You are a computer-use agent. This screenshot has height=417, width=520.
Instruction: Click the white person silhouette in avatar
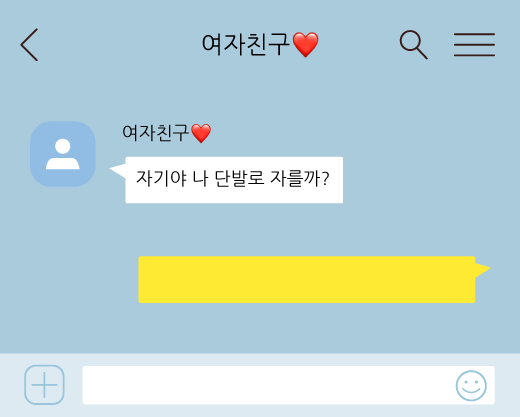[x=63, y=154]
